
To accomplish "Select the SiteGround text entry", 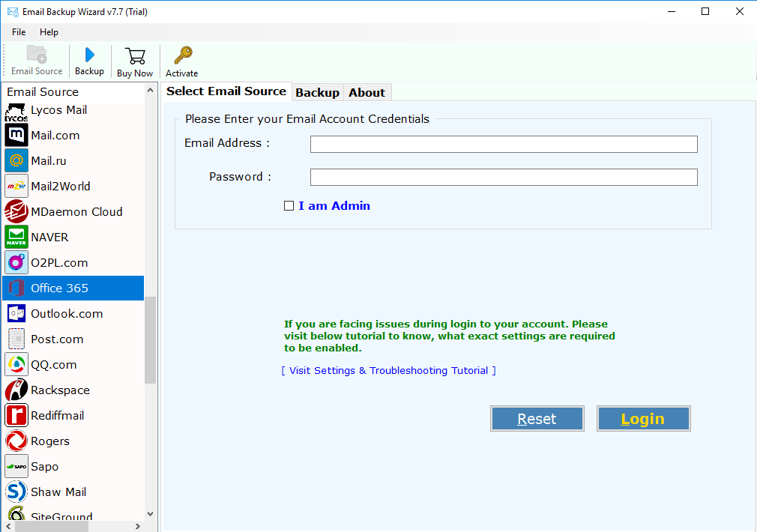I will pos(61,516).
